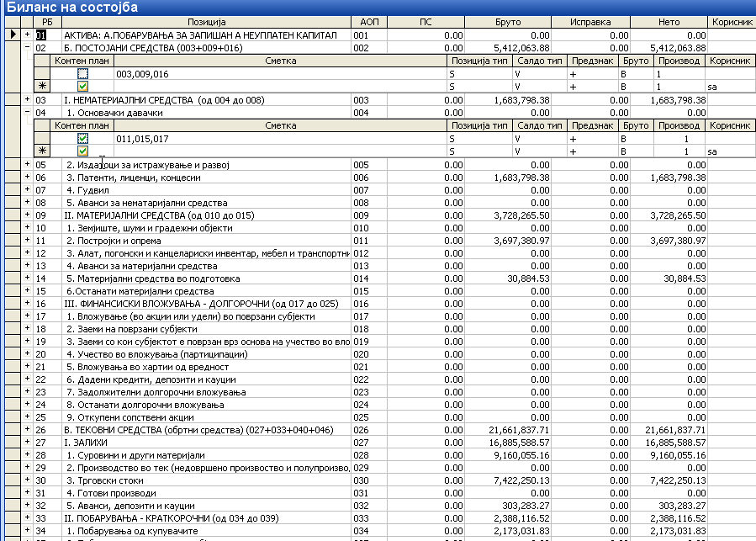Uncheck Контен план box for 011,015,017
The height and width of the screenshot is (541, 756).
[x=82, y=139]
